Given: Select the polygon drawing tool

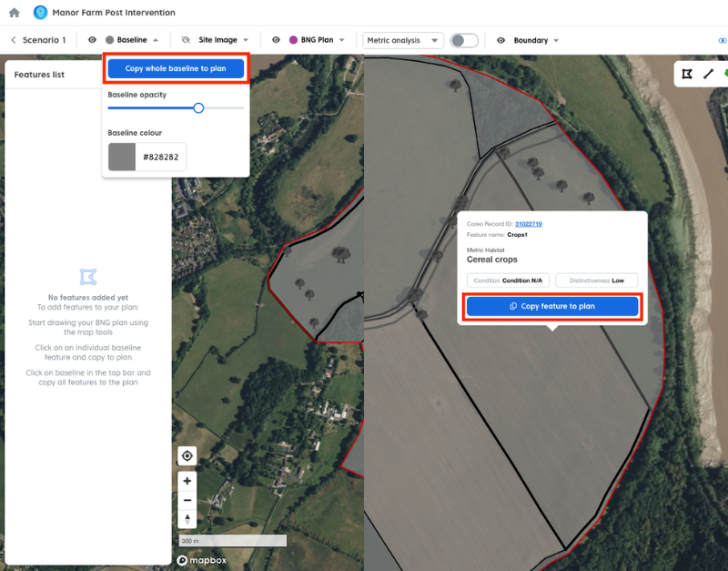Looking at the screenshot, I should 687,74.
